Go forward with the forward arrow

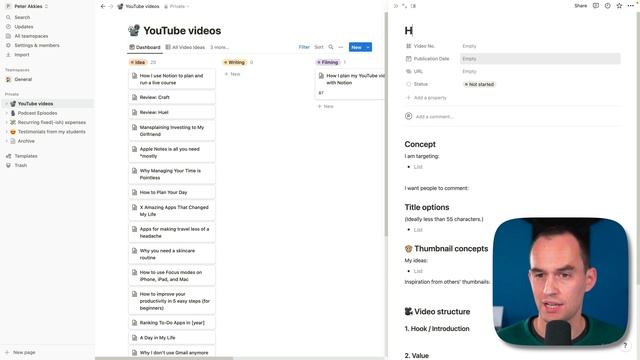pos(111,6)
